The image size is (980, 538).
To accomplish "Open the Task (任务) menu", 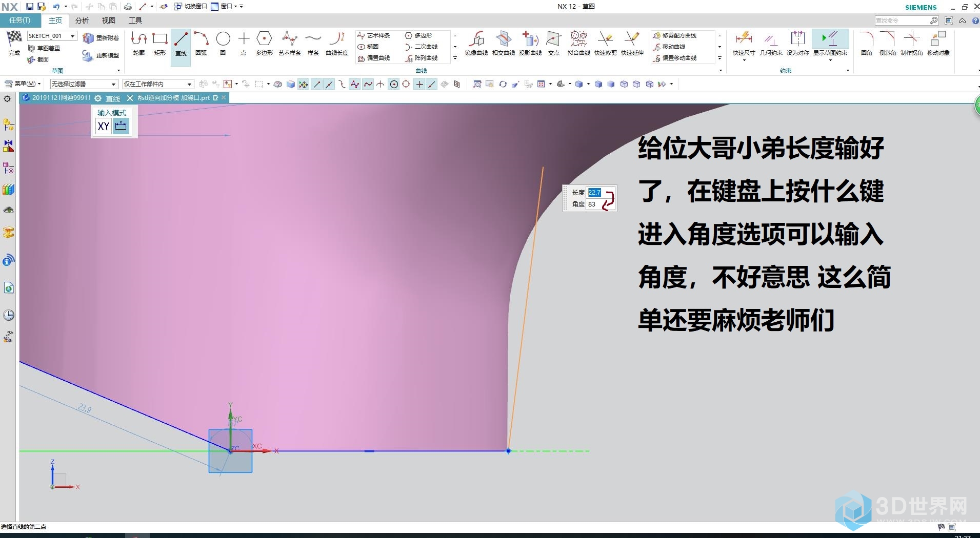I will [20, 20].
